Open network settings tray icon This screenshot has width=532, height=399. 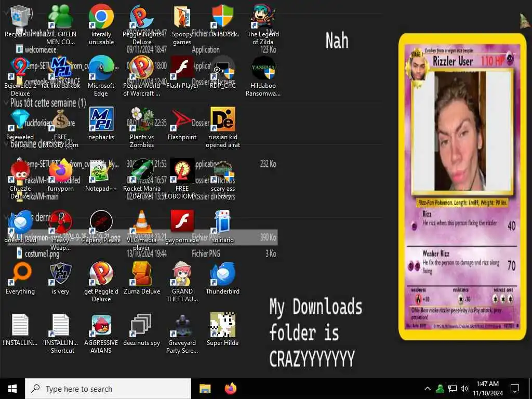click(x=453, y=389)
